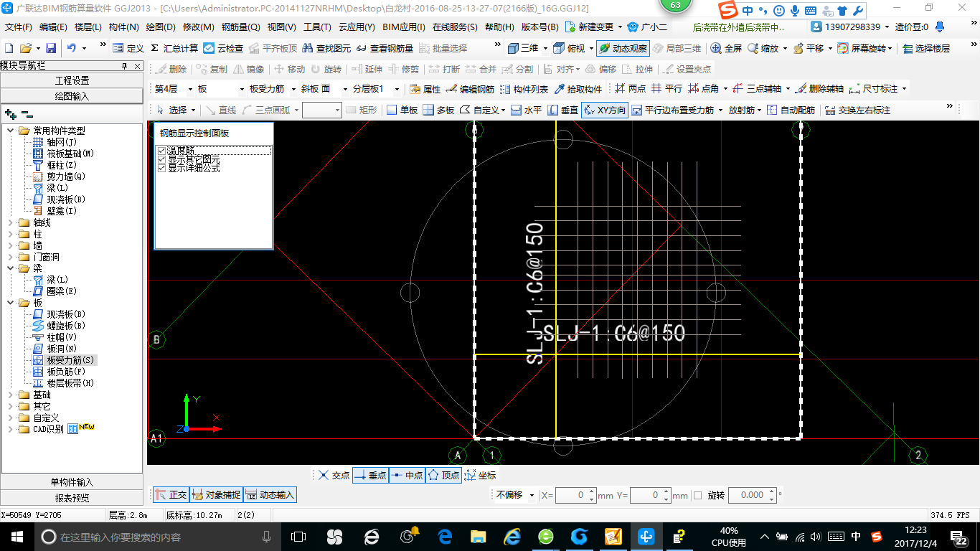Select 平行 parallel axis tool
This screenshot has width=980, height=551.
(666, 89)
